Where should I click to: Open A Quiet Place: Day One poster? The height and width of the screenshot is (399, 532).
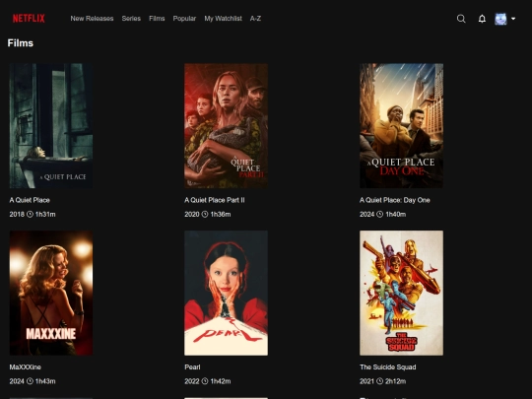(x=401, y=125)
